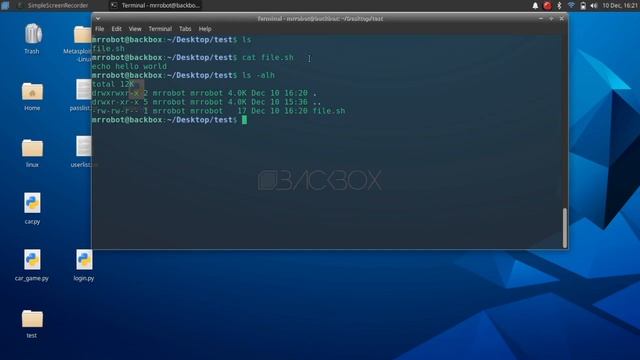Open the Bluetooth tray icon

(560, 5)
